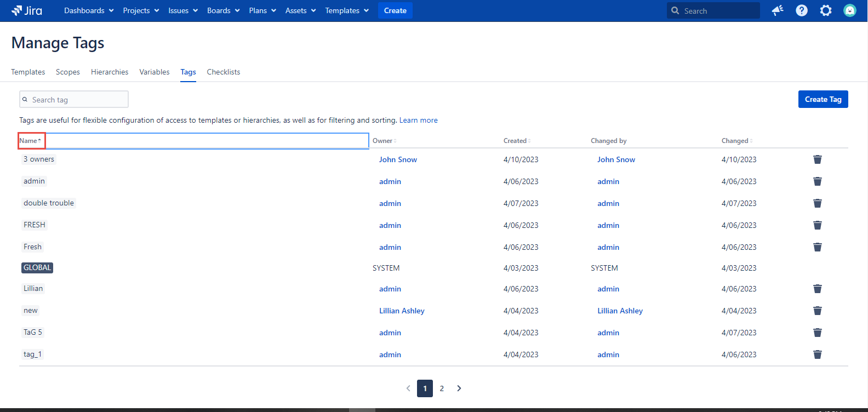The height and width of the screenshot is (412, 868).
Task: Expand the Issues menu
Action: point(183,10)
